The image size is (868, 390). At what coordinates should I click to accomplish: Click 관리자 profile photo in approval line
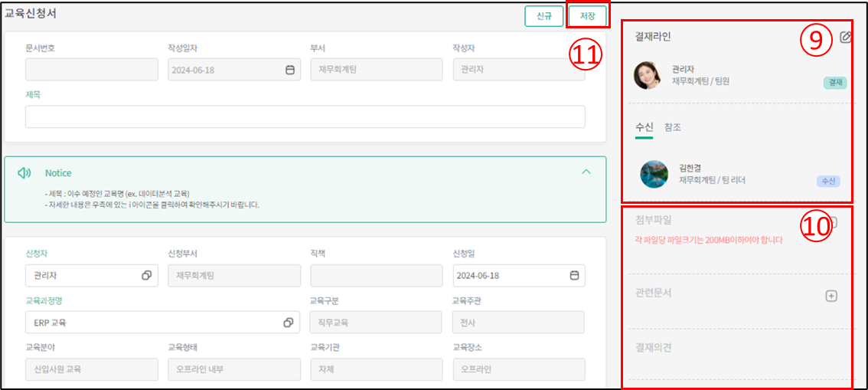647,75
